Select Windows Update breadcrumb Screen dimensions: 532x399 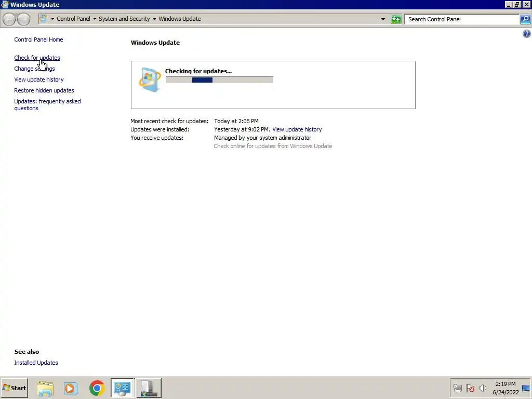[179, 19]
